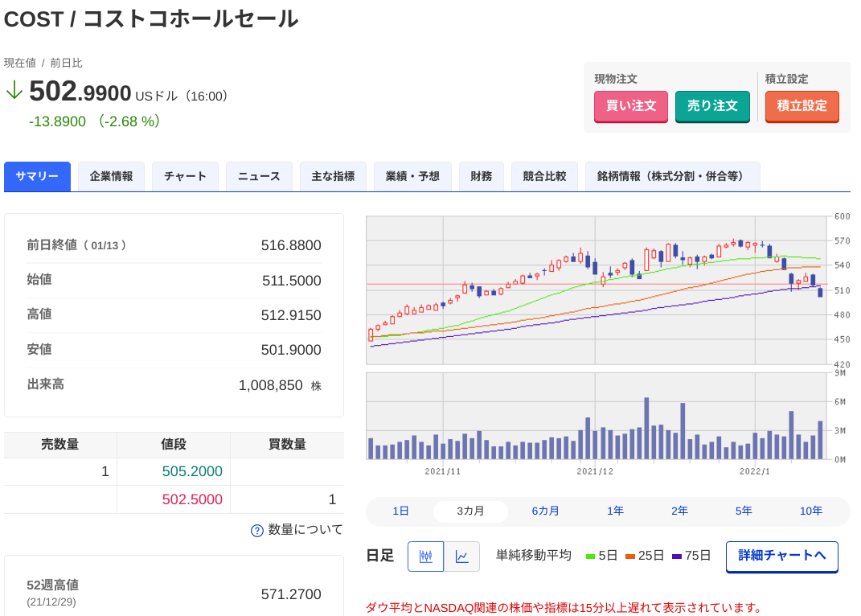
Task: Open the チャート tab
Action: click(185, 176)
